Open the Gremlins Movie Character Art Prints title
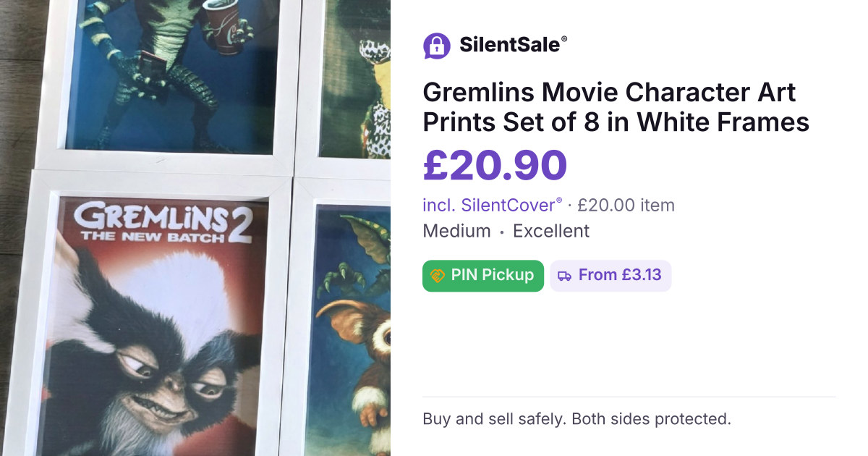Image resolution: width=868 pixels, height=456 pixels. (616, 107)
